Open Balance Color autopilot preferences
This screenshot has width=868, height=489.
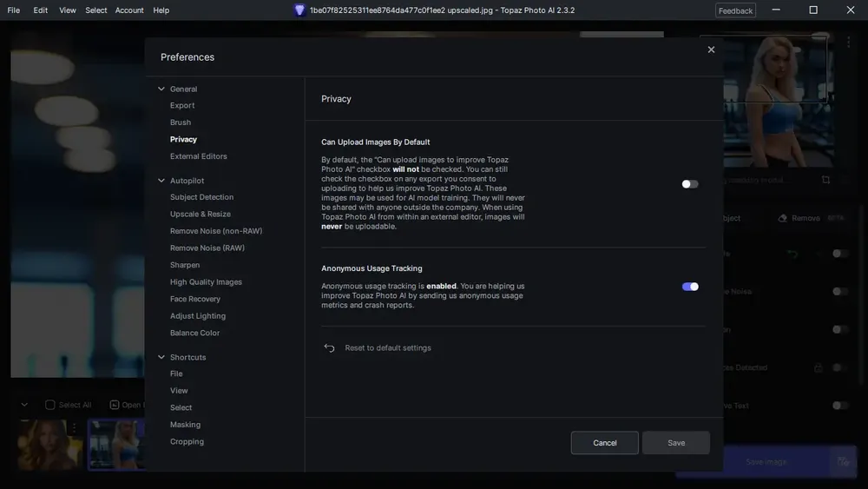coord(194,333)
